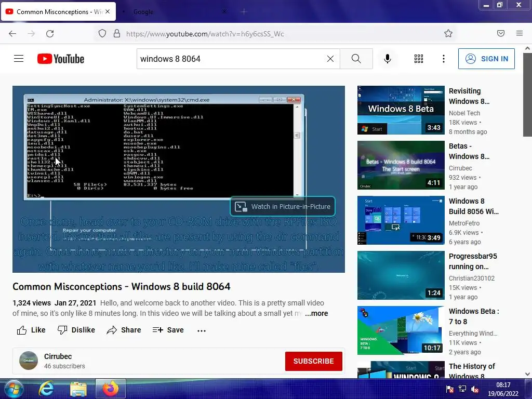The width and height of the screenshot is (532, 399).
Task: Open Cirrubec channel name link
Action: pos(58,356)
